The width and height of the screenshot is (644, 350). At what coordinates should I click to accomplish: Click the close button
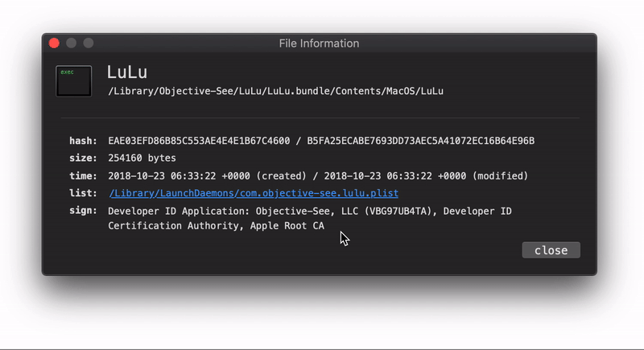551,250
